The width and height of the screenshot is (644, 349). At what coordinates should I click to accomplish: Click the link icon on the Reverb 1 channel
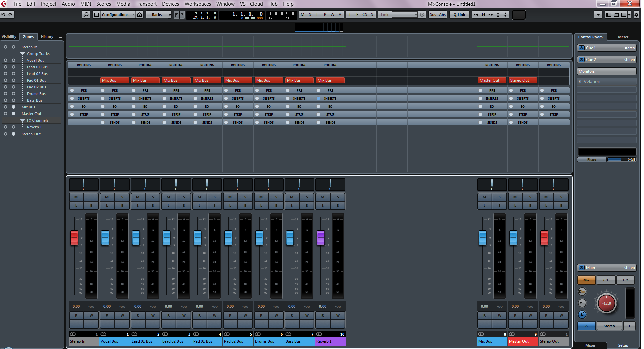(319, 334)
